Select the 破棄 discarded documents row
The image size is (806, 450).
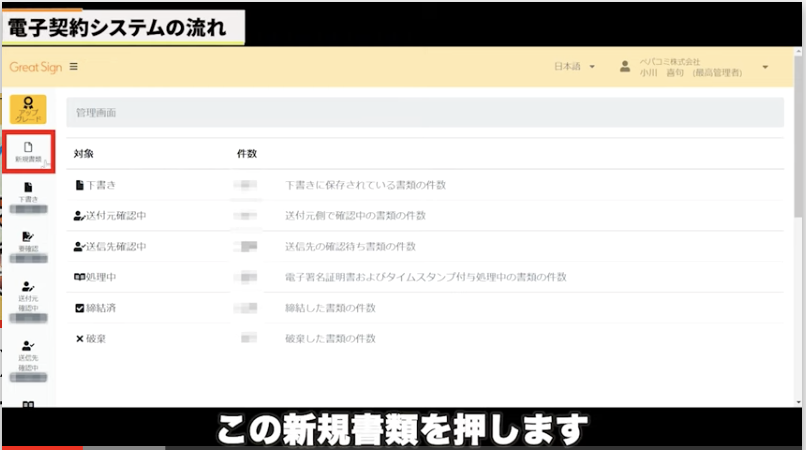[x=96, y=338]
